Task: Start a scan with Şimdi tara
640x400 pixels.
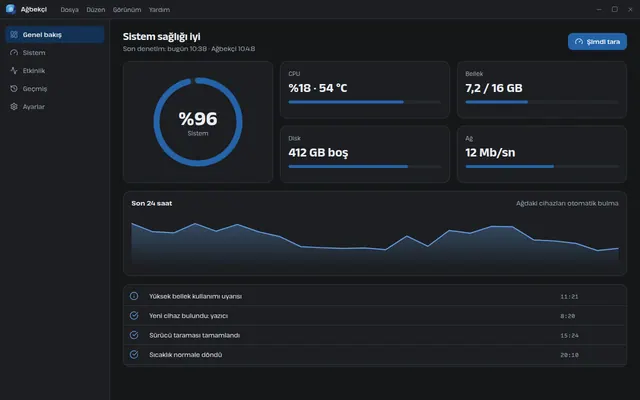Action: coord(597,42)
